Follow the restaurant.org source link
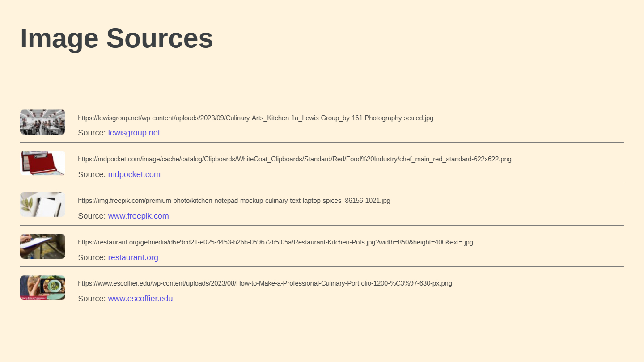 coord(133,257)
